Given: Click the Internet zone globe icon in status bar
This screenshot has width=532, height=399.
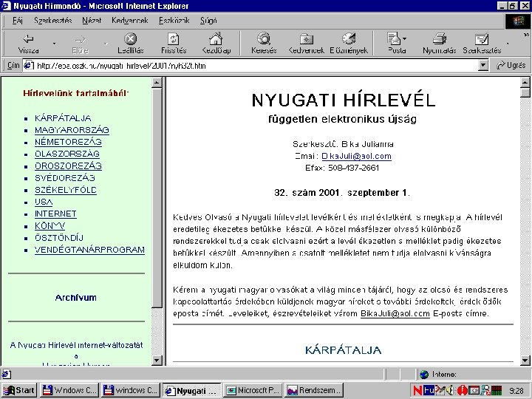Looking at the screenshot, I should 424,374.
